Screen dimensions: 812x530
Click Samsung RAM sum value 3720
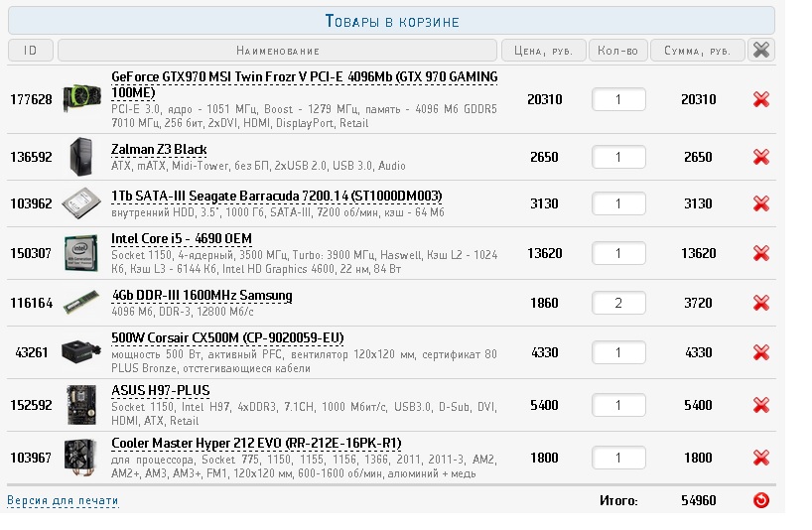698,303
